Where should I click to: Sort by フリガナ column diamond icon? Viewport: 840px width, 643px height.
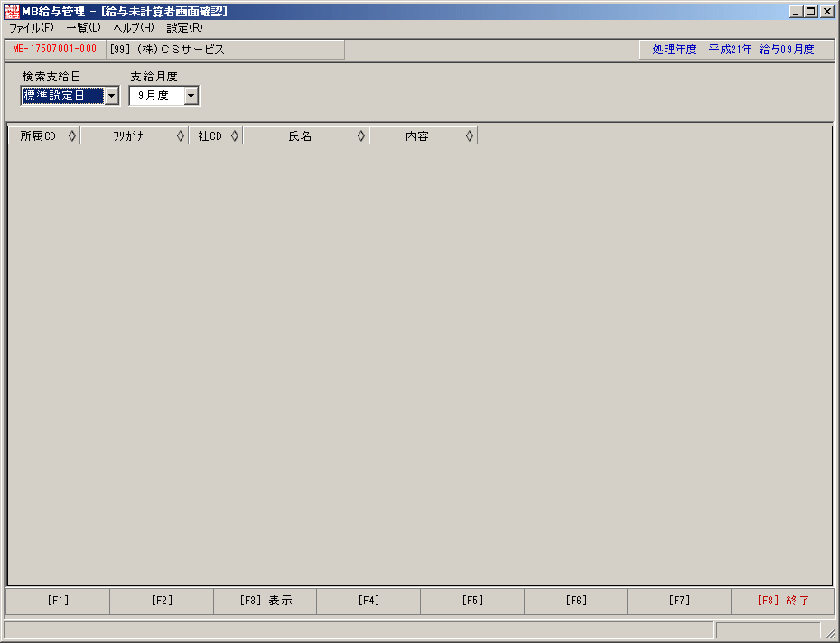[181, 136]
